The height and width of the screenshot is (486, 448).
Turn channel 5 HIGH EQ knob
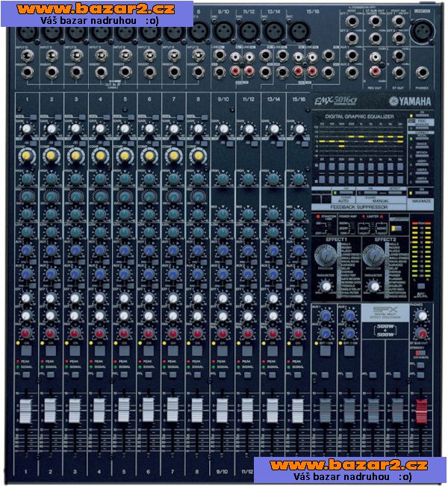125,179
